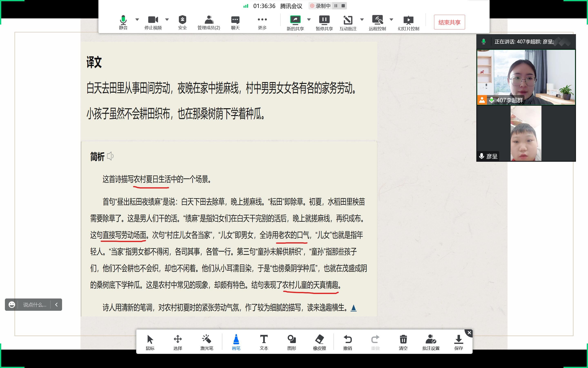This screenshot has height=368, width=588.
Task: Click the 简析 heading text
Action: tap(97, 156)
